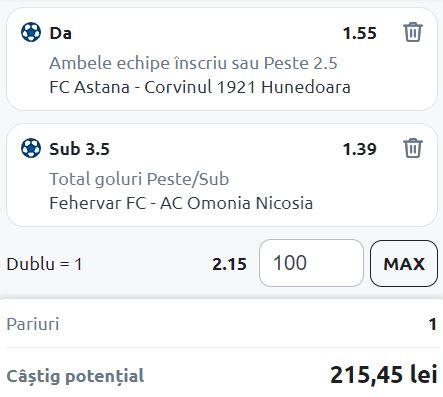443x397 pixels.
Task: Remove the Fehervar FC bet using trash icon
Action: (413, 148)
